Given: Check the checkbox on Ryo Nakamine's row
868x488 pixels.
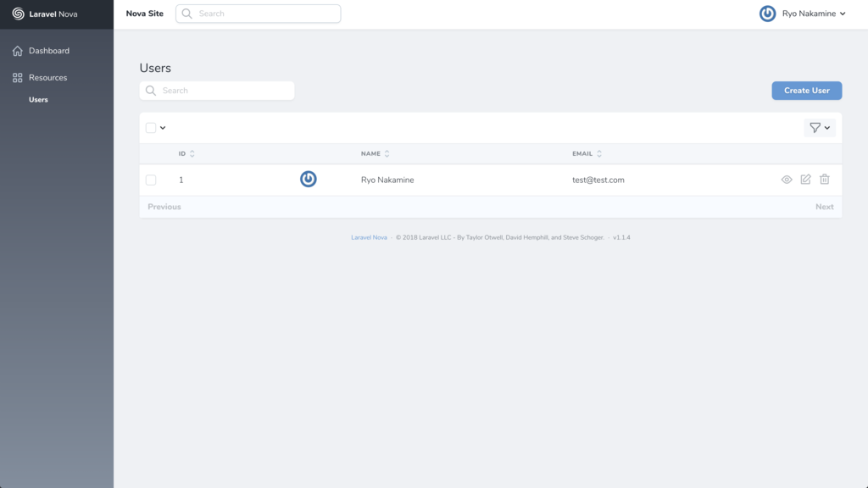Looking at the screenshot, I should click(149, 179).
